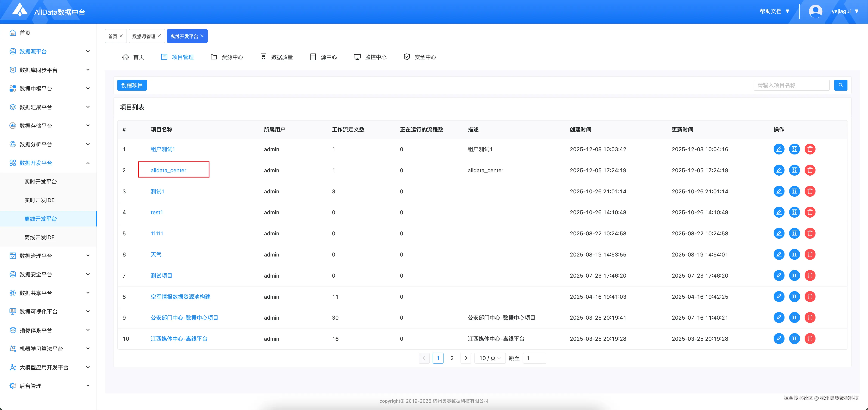Click the 创建项目 button
Viewport: 868px width, 410px height.
pyautogui.click(x=132, y=85)
